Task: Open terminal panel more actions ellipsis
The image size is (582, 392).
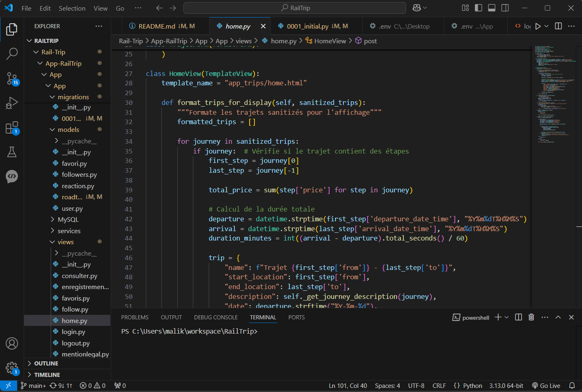Action: 545,317
